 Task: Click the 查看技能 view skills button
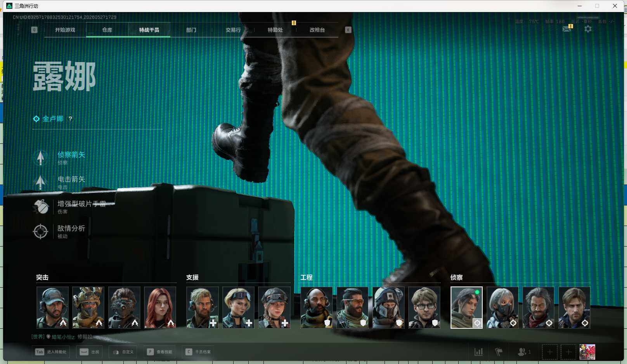tap(159, 352)
